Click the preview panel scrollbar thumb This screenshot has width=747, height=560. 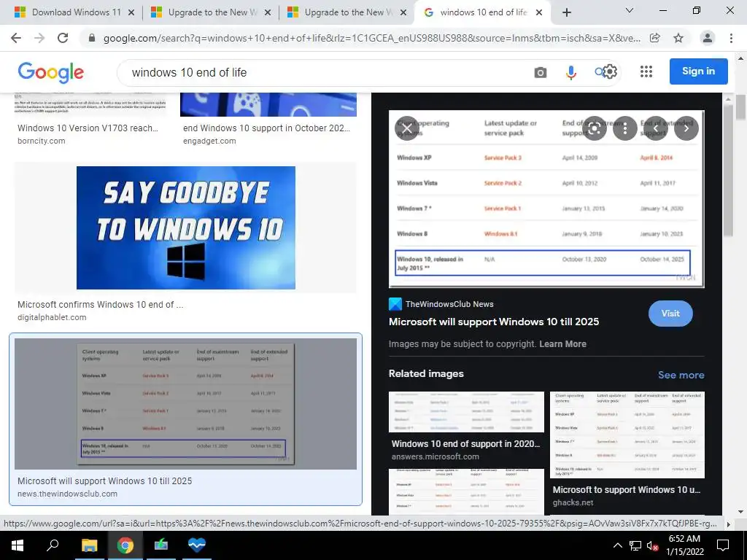(727, 170)
